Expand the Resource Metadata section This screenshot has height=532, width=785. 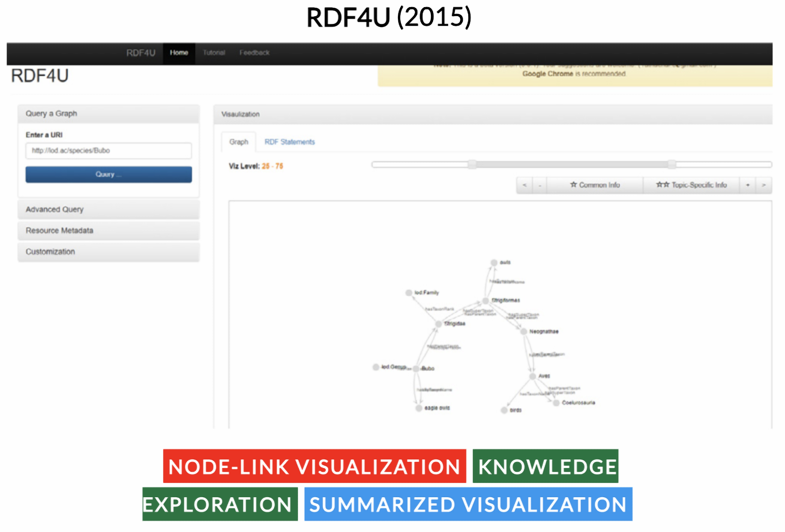pyautogui.click(x=108, y=231)
